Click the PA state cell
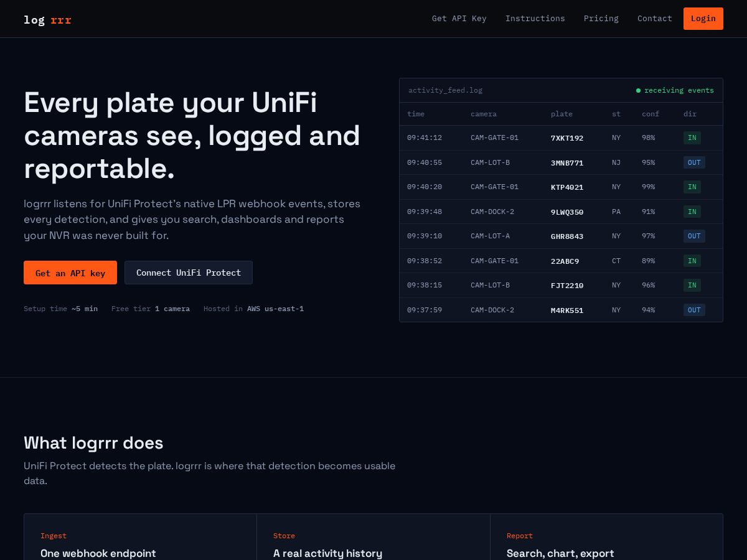Image resolution: width=747 pixels, height=560 pixels. (x=616, y=212)
